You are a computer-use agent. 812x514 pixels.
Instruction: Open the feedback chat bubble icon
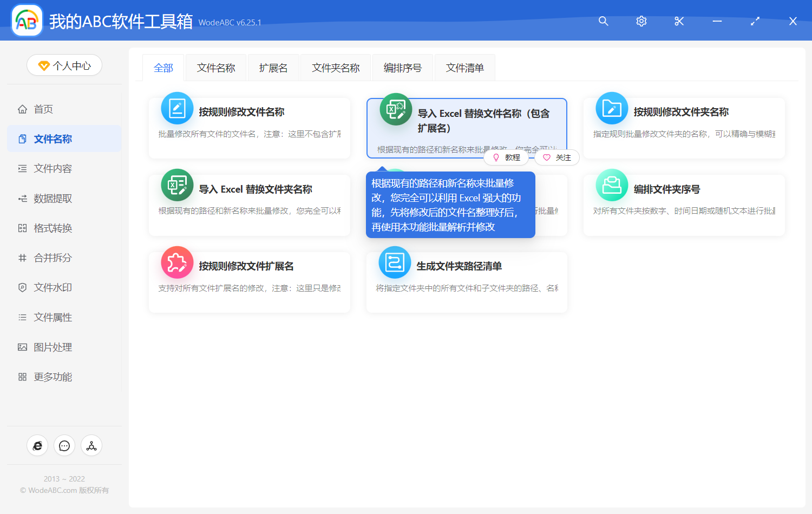click(x=64, y=445)
